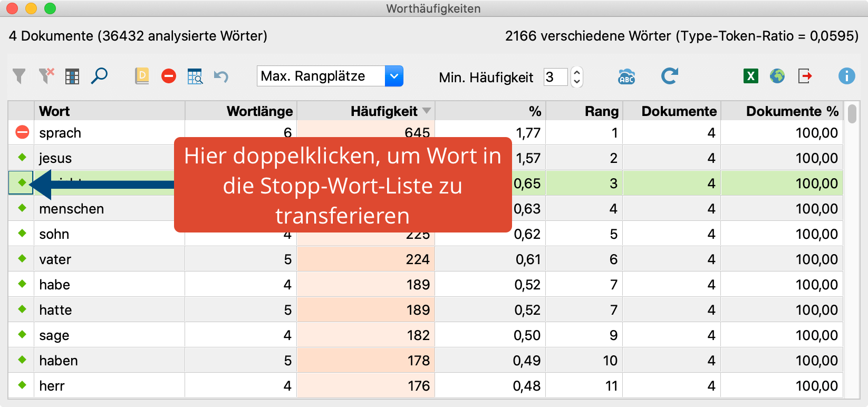
Task: Click the export arrow icon
Action: click(x=805, y=76)
